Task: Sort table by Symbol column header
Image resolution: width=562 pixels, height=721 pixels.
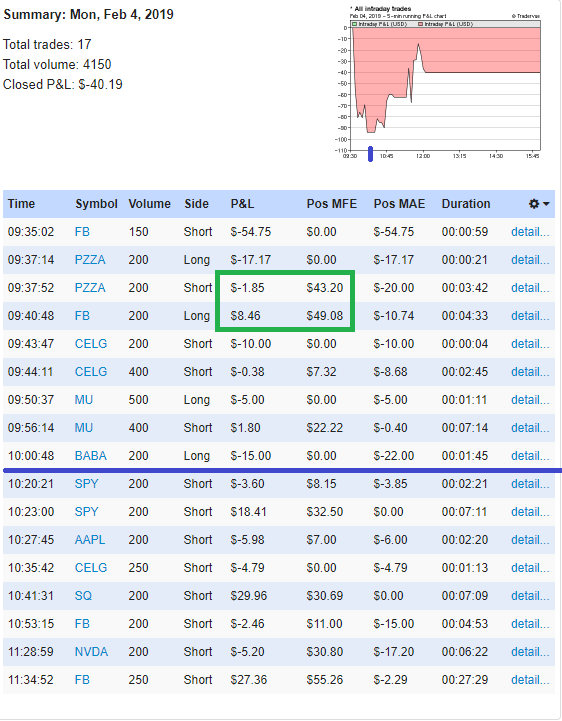Action: [x=97, y=204]
